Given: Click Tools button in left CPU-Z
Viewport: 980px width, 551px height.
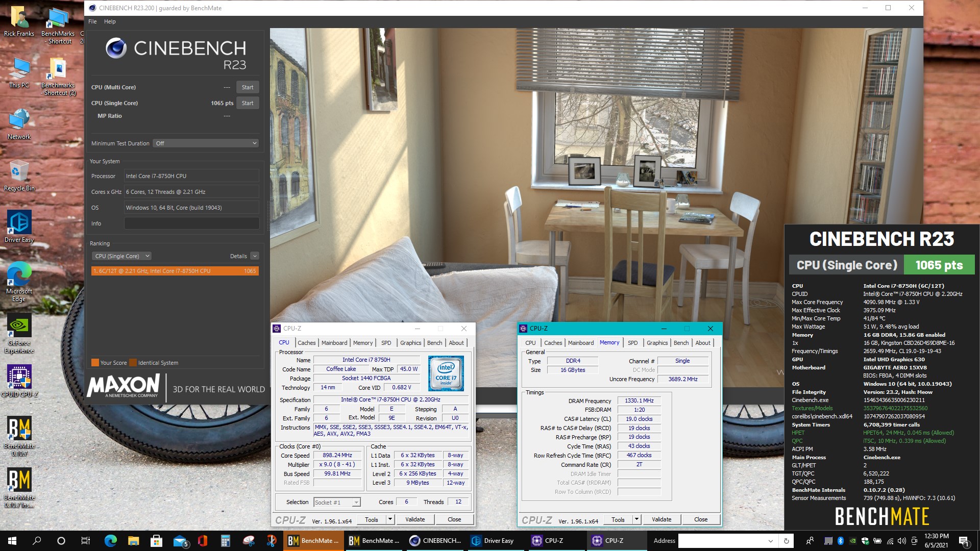Looking at the screenshot, I should pyautogui.click(x=372, y=519).
